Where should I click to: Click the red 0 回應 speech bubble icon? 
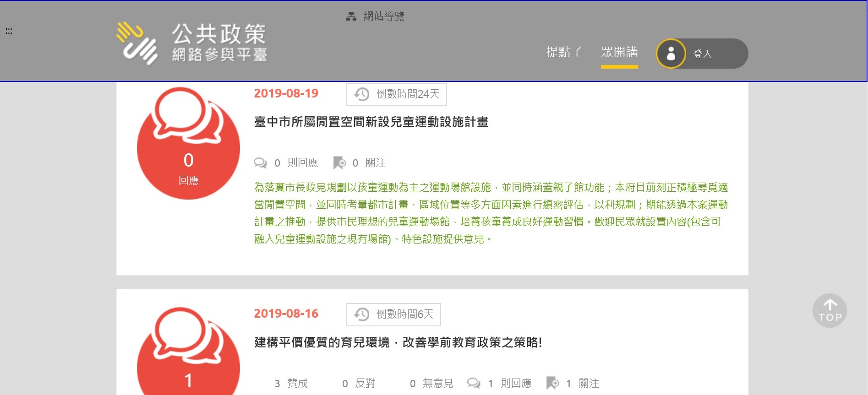(188, 143)
